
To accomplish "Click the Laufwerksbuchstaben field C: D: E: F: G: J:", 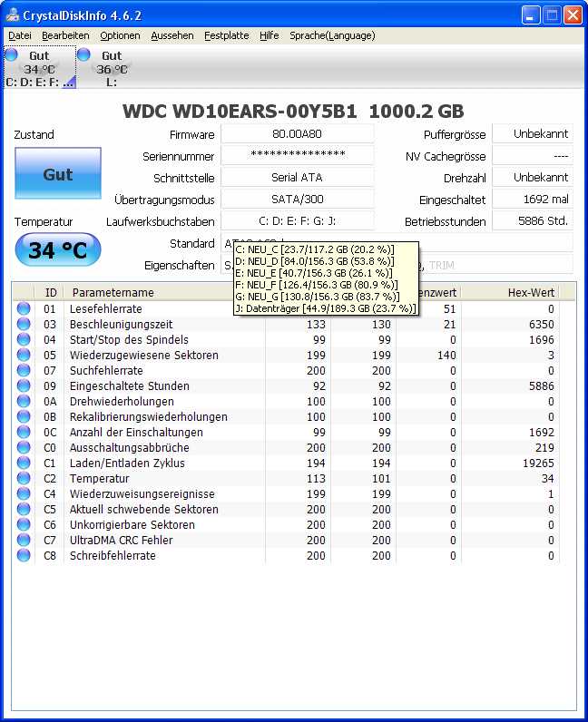I will (298, 221).
